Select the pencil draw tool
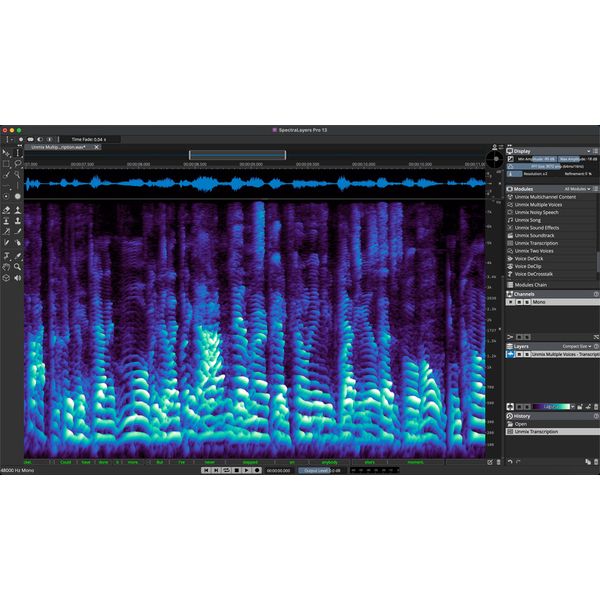Screen dimensions: 600x600 pos(6,243)
